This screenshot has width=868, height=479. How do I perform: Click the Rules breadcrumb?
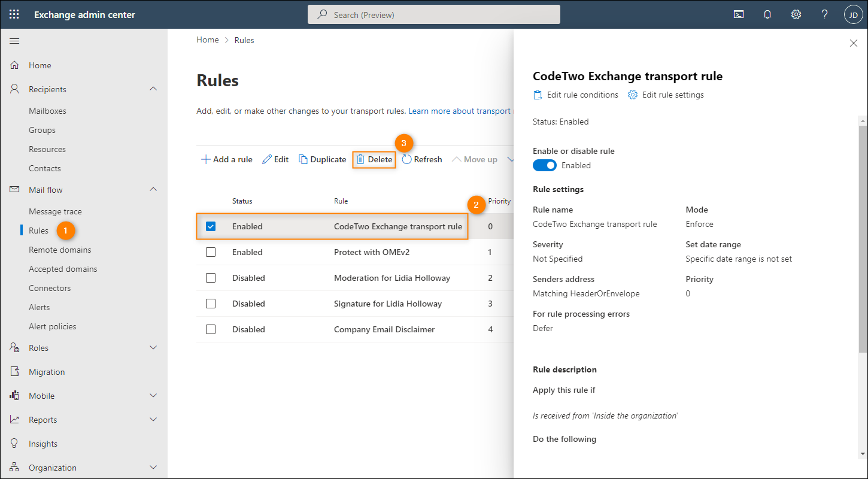(x=244, y=40)
